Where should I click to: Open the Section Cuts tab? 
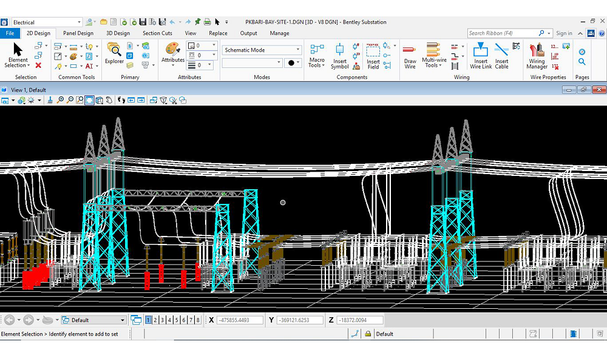[157, 33]
